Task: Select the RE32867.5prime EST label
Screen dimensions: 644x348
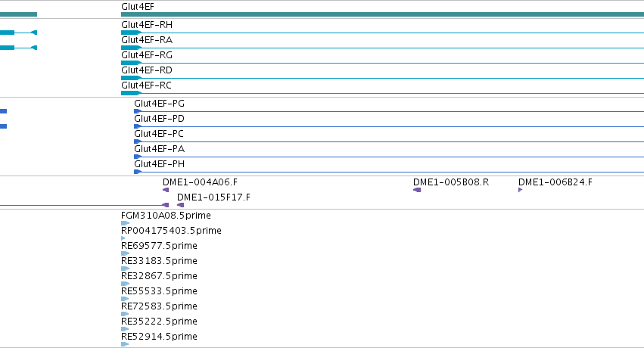Action: (160, 276)
